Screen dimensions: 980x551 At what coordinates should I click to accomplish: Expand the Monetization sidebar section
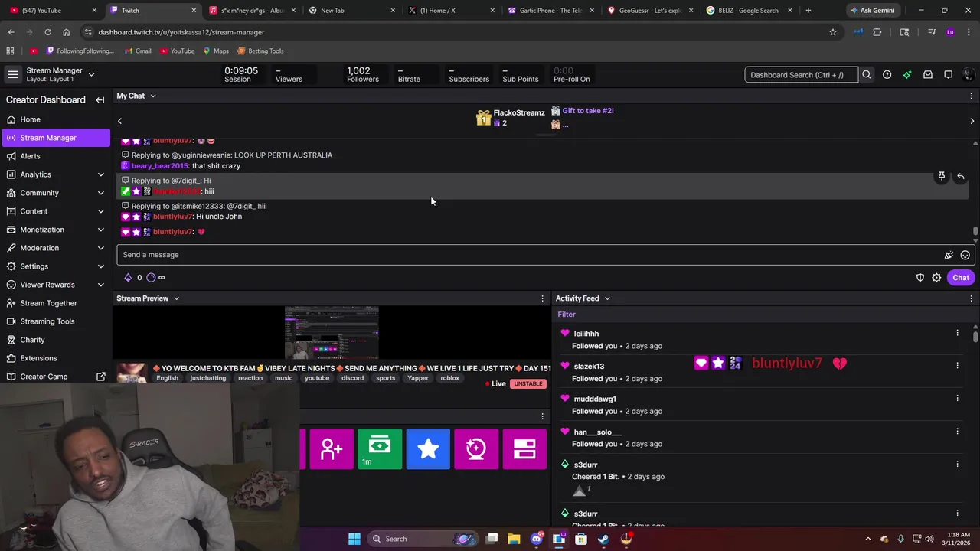coord(100,230)
